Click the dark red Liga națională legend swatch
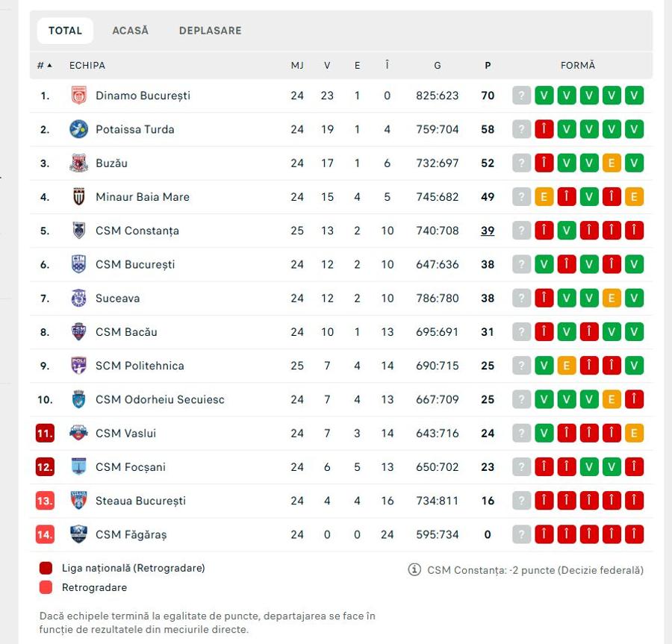The image size is (672, 644). 46,568
